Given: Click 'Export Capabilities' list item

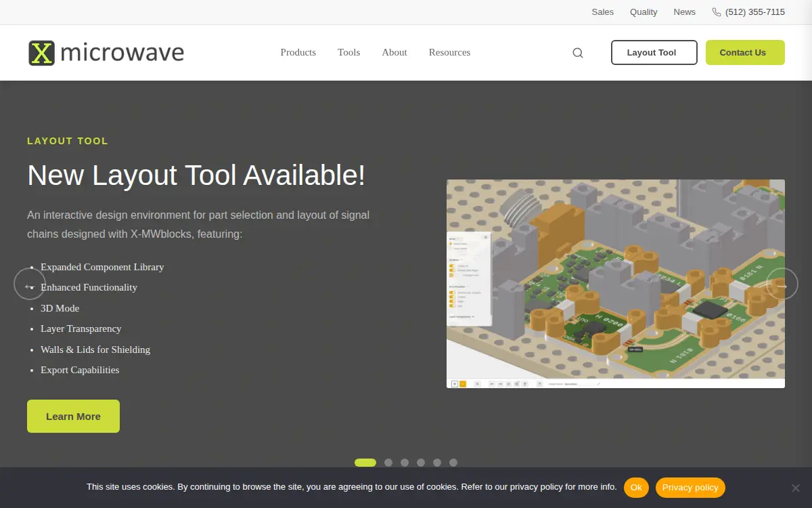Looking at the screenshot, I should (x=80, y=370).
